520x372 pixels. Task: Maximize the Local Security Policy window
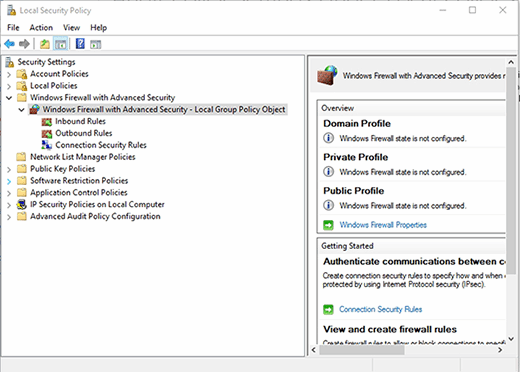tap(472, 10)
